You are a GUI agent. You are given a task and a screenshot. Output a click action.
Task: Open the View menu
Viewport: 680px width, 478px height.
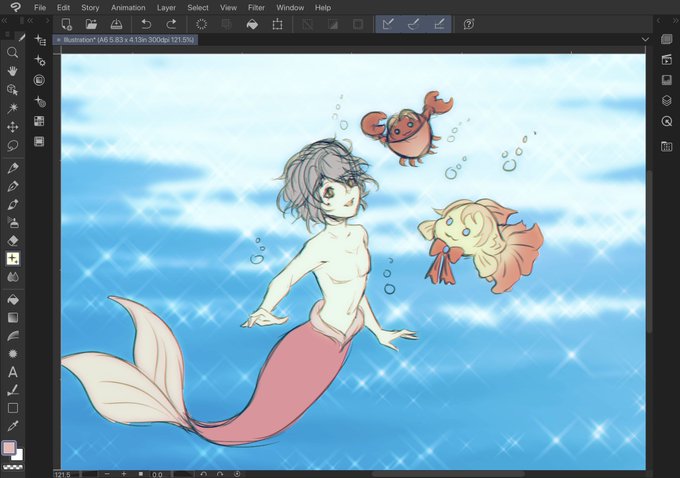click(228, 7)
